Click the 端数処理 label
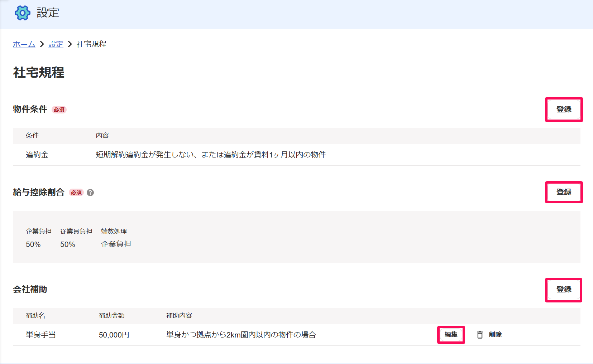This screenshot has height=364, width=593. click(114, 232)
